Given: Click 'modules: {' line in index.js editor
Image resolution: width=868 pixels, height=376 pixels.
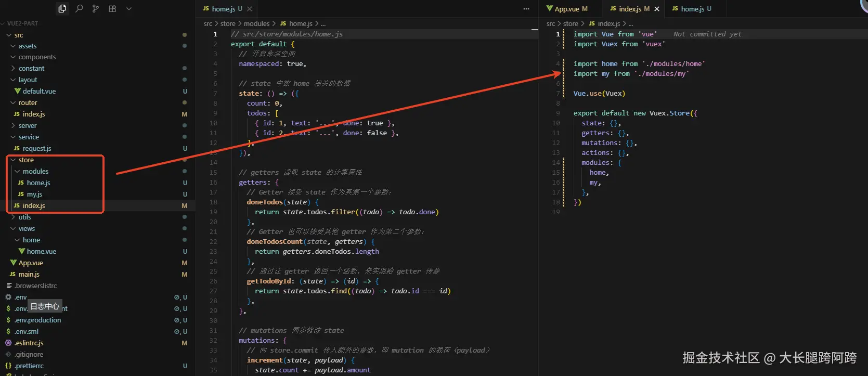Looking at the screenshot, I should [601, 163].
